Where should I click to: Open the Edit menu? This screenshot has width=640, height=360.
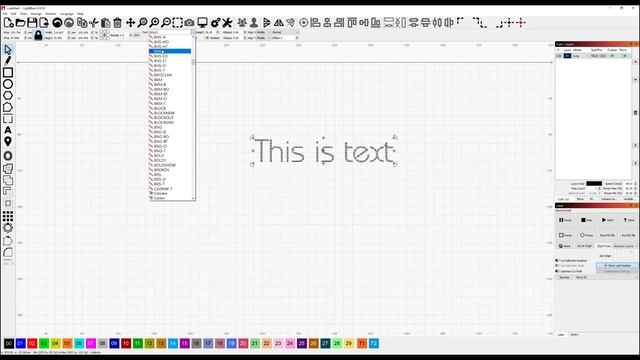tap(13, 14)
